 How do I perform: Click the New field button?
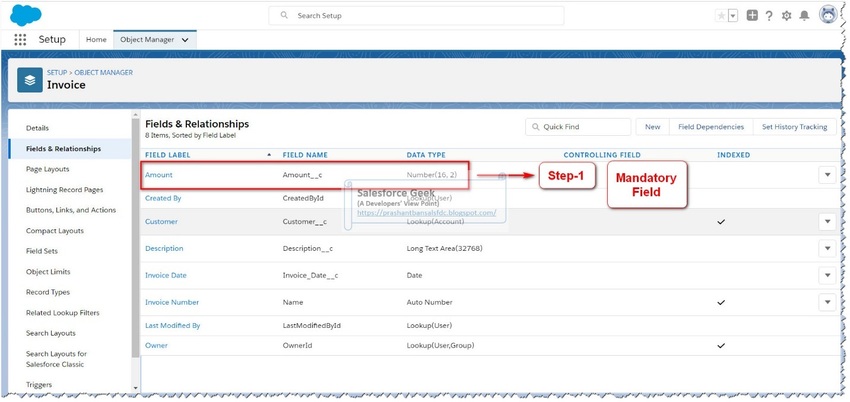(653, 127)
